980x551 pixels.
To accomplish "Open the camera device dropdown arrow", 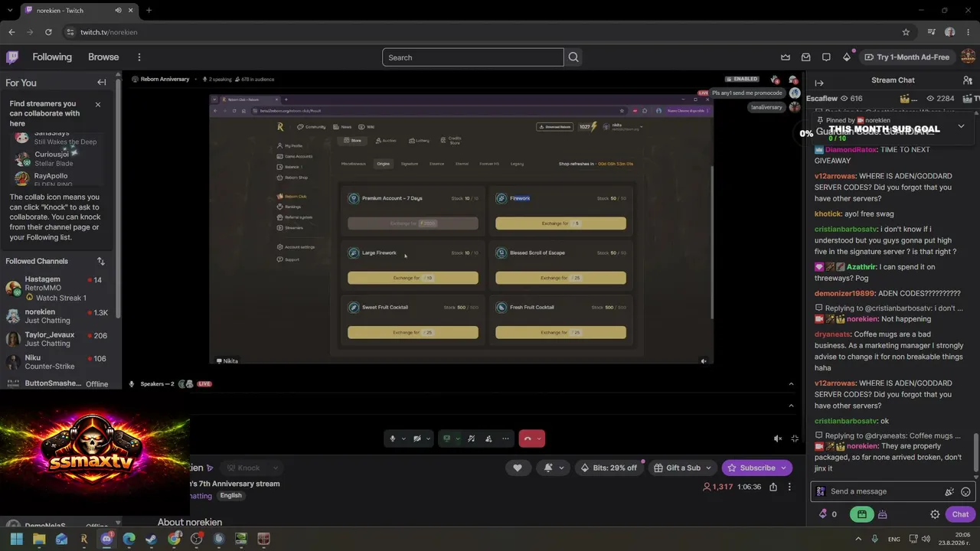I will tap(428, 439).
